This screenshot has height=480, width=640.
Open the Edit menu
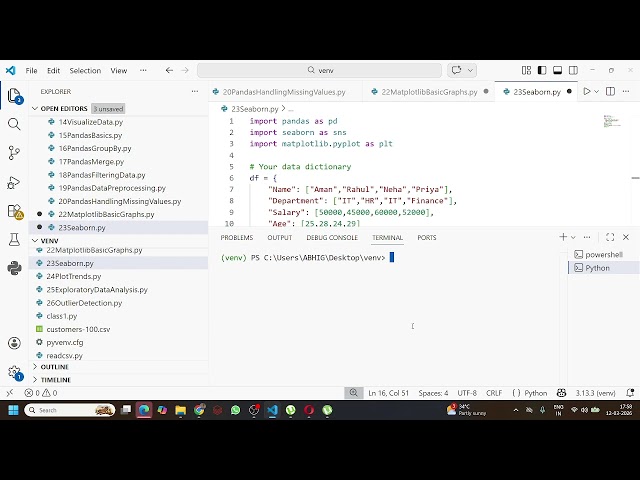tap(53, 70)
